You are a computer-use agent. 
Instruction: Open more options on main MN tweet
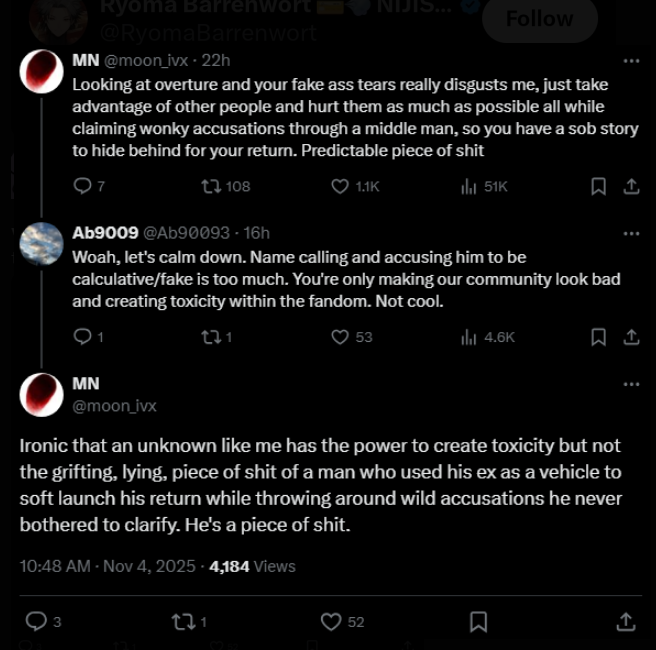[x=631, y=384]
